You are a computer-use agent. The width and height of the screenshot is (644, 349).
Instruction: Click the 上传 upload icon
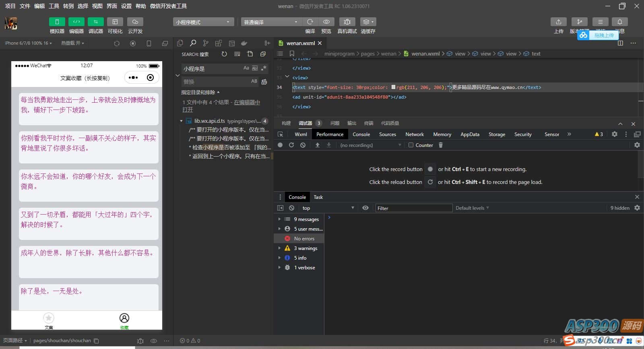point(558,22)
